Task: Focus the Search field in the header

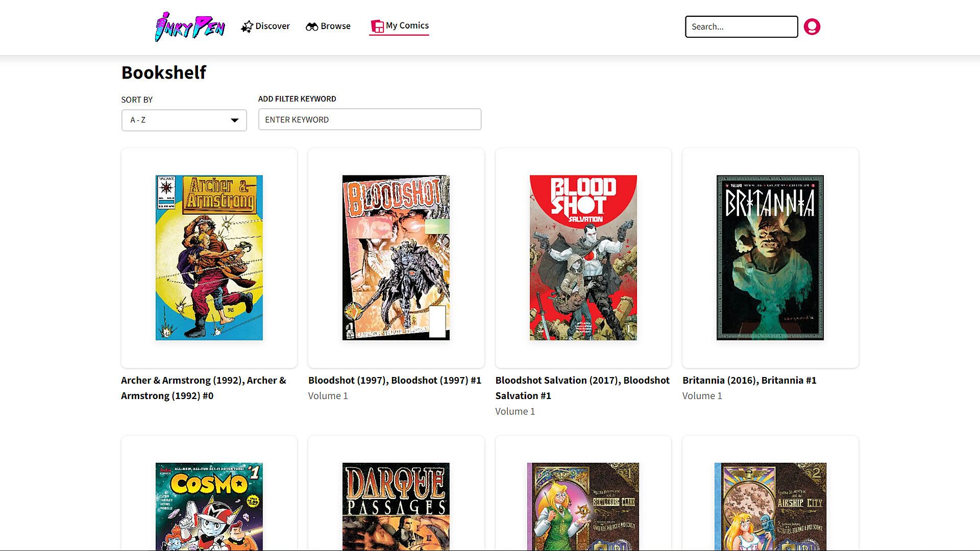Action: point(741,27)
